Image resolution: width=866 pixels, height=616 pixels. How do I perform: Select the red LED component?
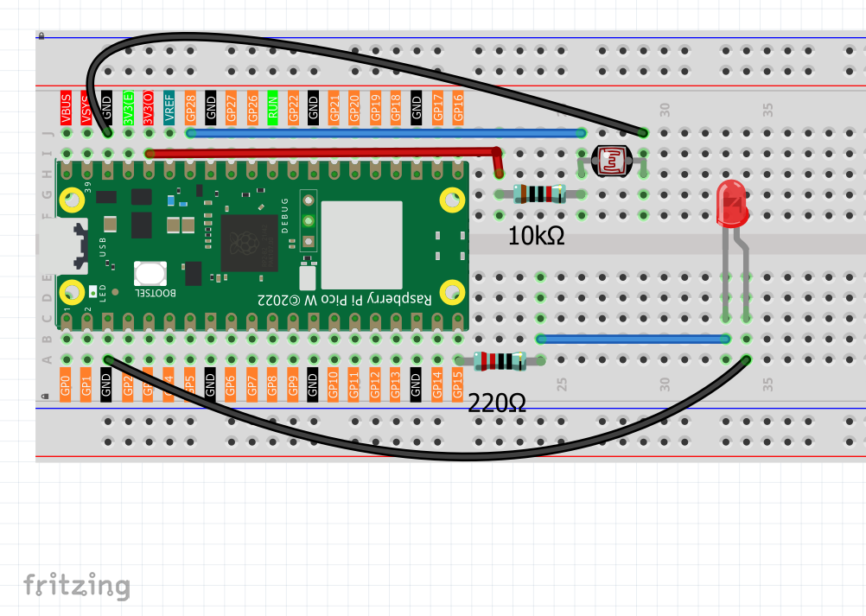click(732, 204)
